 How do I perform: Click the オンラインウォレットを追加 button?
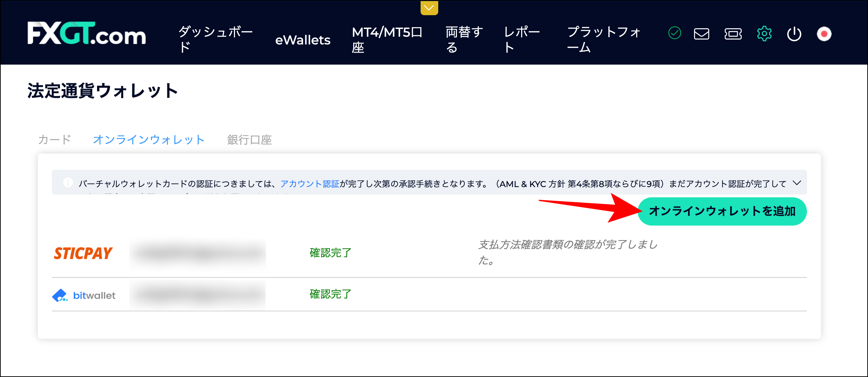[x=722, y=211]
